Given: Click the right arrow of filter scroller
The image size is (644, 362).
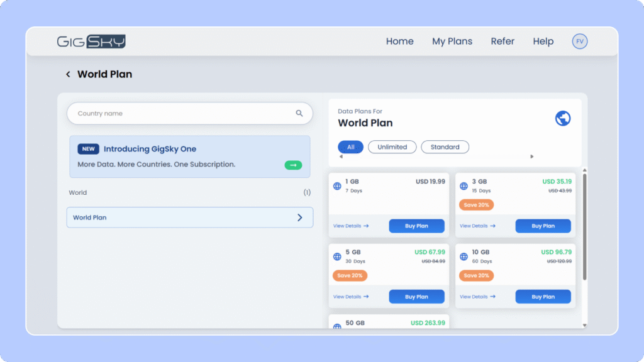Looking at the screenshot, I should pyautogui.click(x=532, y=156).
